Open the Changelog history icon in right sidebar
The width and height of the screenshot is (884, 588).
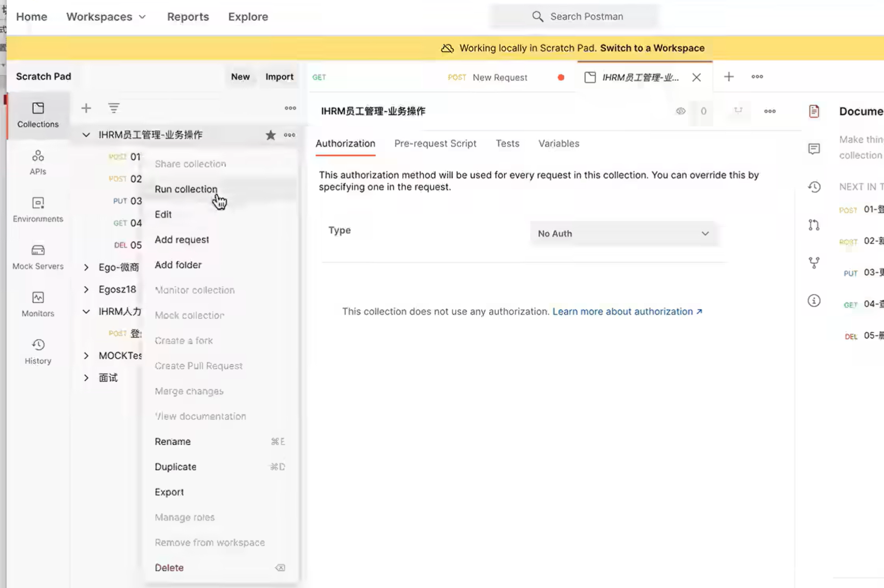(x=814, y=187)
